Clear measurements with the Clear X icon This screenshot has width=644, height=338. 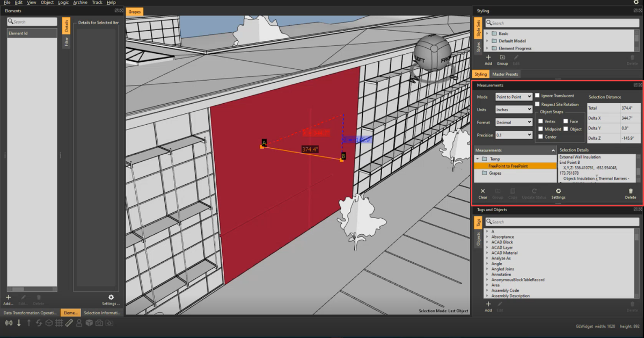coord(483,193)
